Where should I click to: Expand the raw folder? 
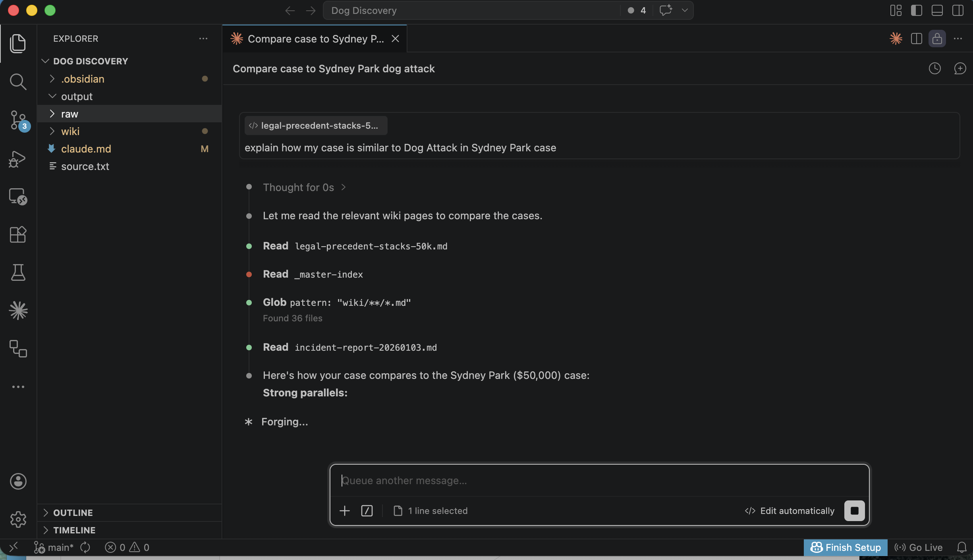(129, 114)
